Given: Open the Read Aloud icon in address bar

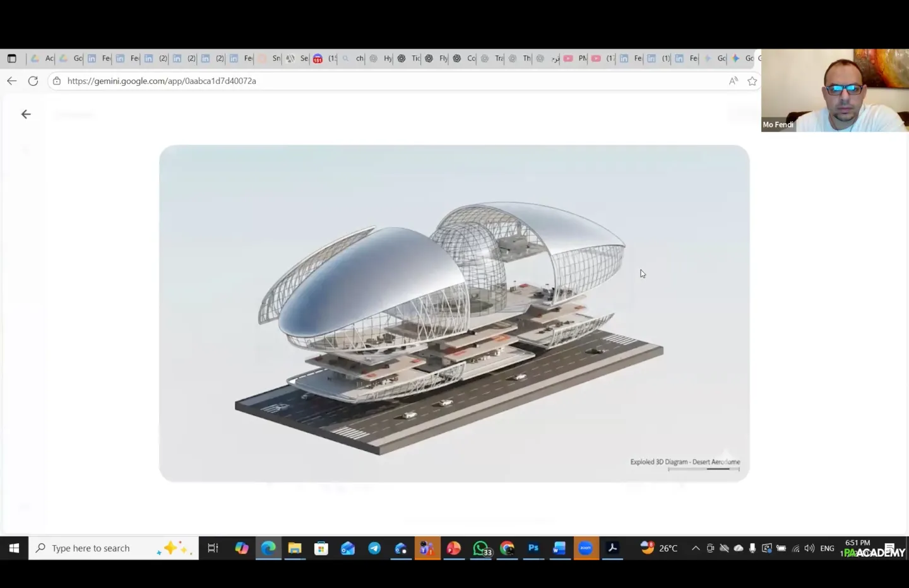Looking at the screenshot, I should [x=733, y=81].
